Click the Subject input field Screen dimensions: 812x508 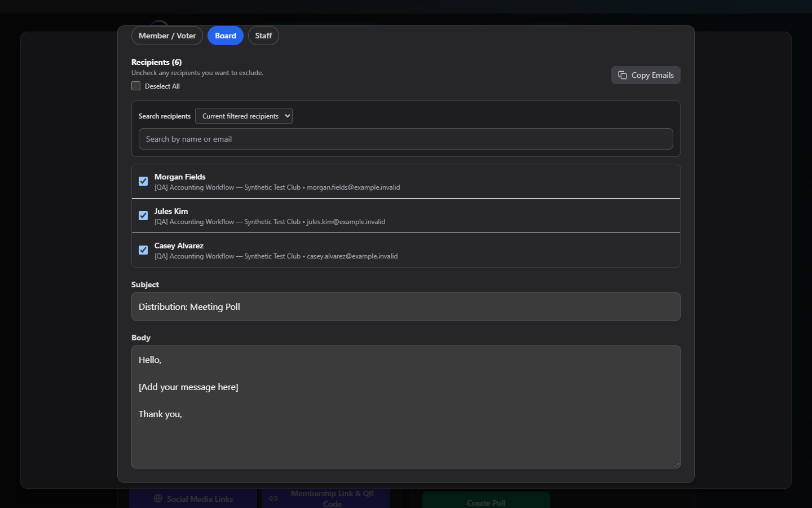coord(406,306)
